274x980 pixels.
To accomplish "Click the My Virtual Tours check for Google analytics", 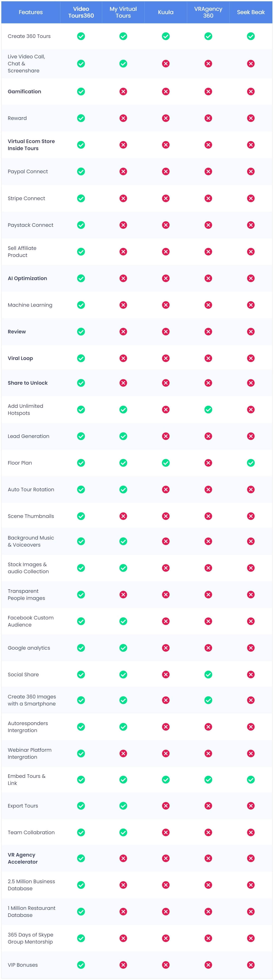I will [x=123, y=648].
